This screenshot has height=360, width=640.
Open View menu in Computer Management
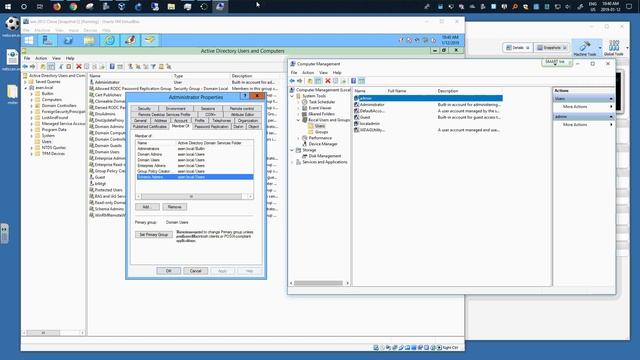(x=323, y=73)
